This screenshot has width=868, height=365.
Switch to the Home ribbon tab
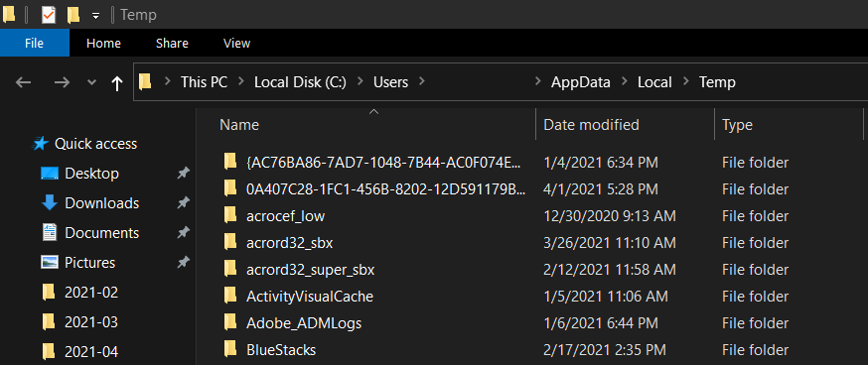click(x=103, y=43)
